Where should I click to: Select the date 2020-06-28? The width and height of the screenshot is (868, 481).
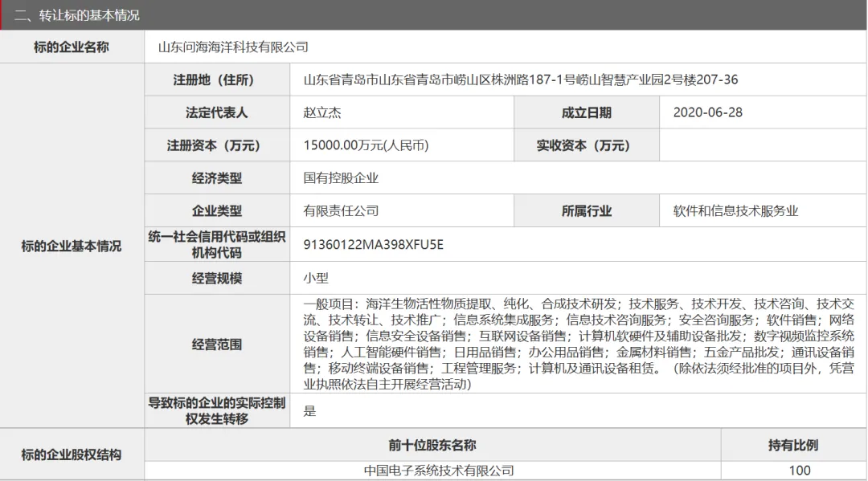click(707, 112)
